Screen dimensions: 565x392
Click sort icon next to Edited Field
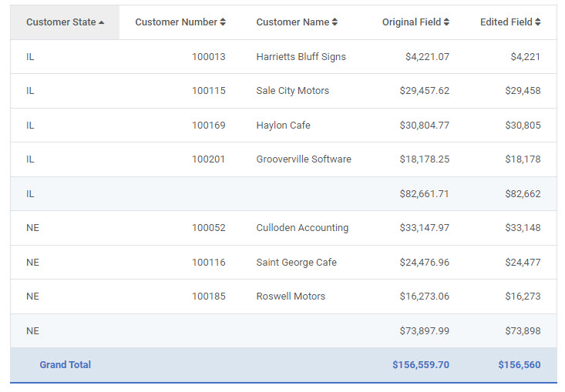click(537, 22)
